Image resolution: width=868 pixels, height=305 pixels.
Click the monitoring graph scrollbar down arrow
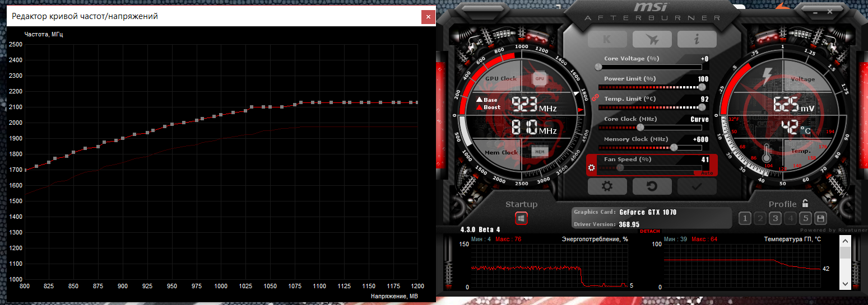pyautogui.click(x=844, y=284)
